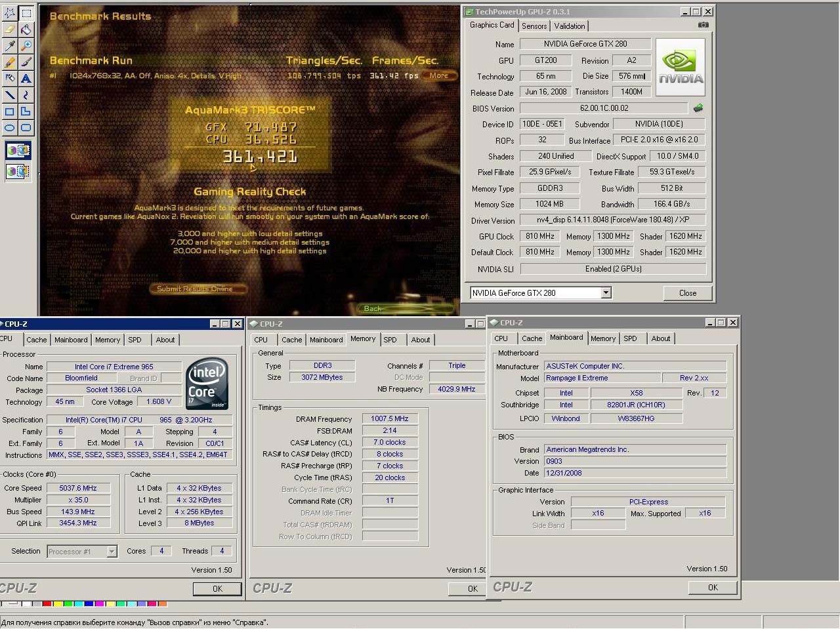Open Memory tab in left CPU-Z window
This screenshot has width=840, height=629.
pyautogui.click(x=108, y=340)
